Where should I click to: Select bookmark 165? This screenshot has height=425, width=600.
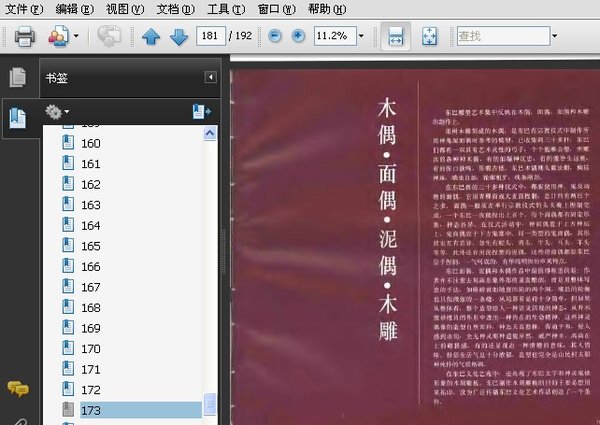click(91, 246)
